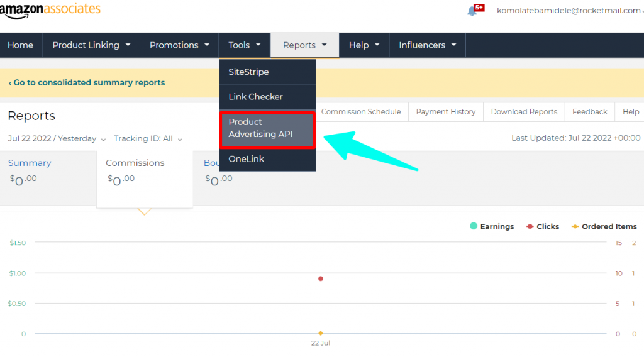Open the Feedback tab
This screenshot has width=644, height=357.
click(x=590, y=112)
